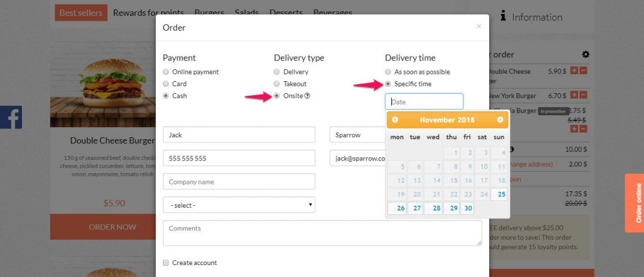Viewport: 644px width, 277px height.
Task: Click the phone field 555 555 555
Action: [239, 158]
